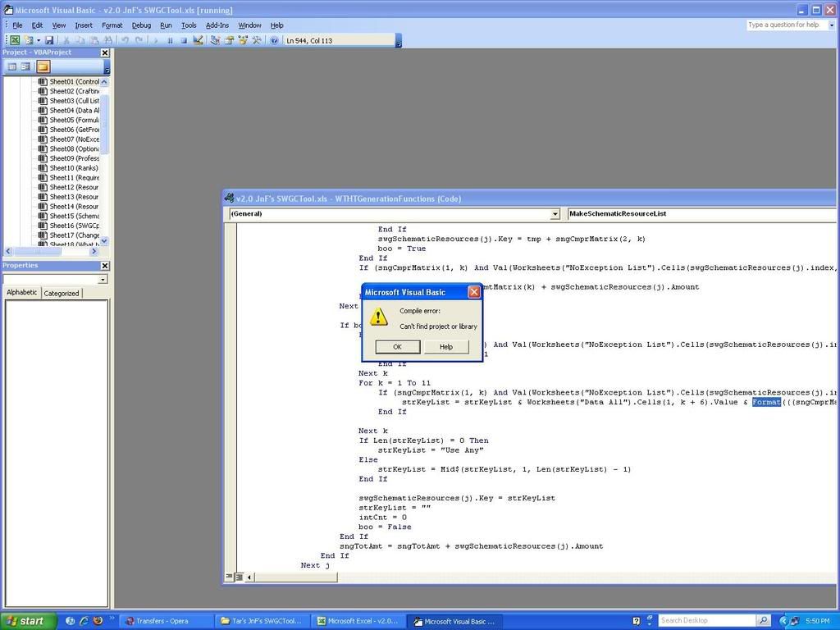The width and height of the screenshot is (840, 630).
Task: Open the Edit menu
Action: click(x=37, y=25)
